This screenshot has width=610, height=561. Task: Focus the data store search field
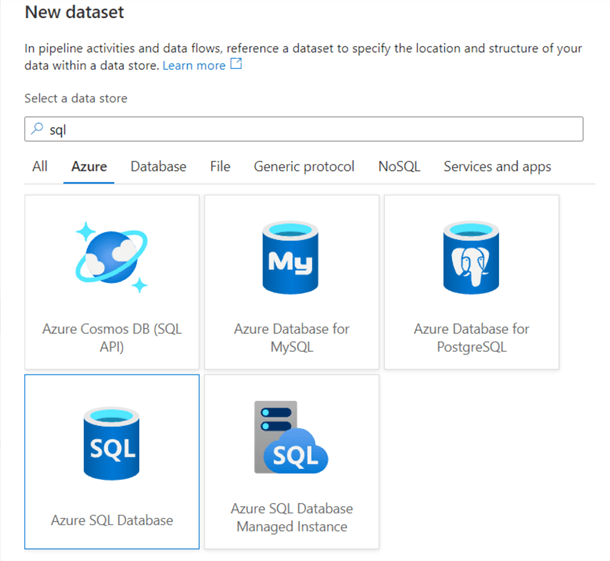(304, 129)
